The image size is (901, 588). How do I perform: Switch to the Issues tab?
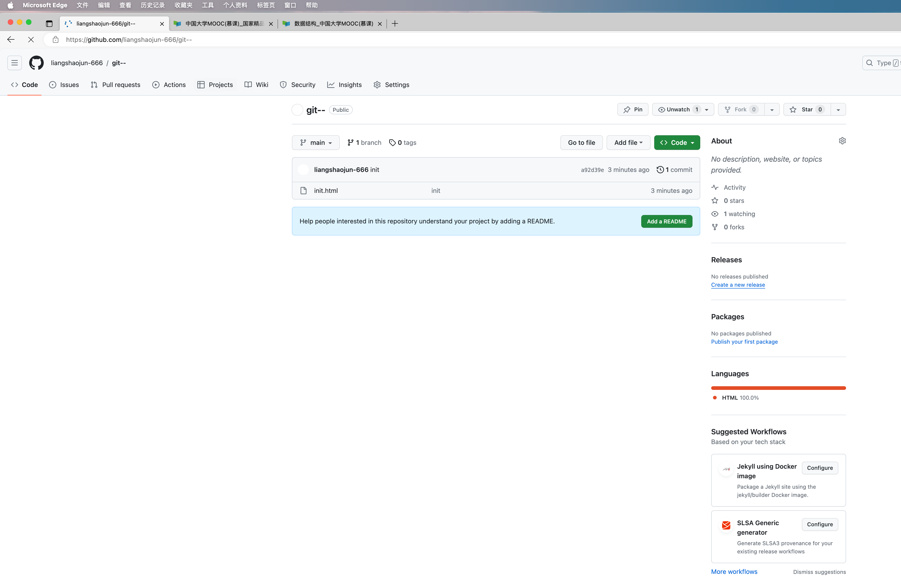pos(64,85)
